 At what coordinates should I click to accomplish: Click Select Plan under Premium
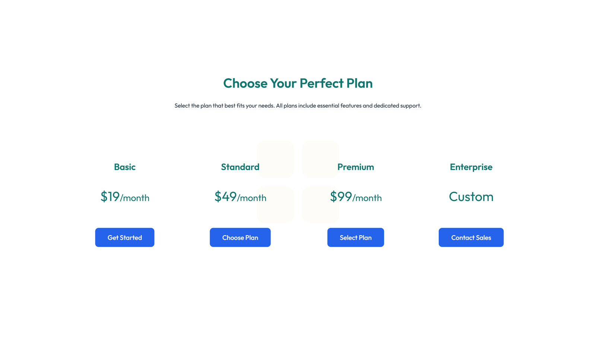(355, 237)
